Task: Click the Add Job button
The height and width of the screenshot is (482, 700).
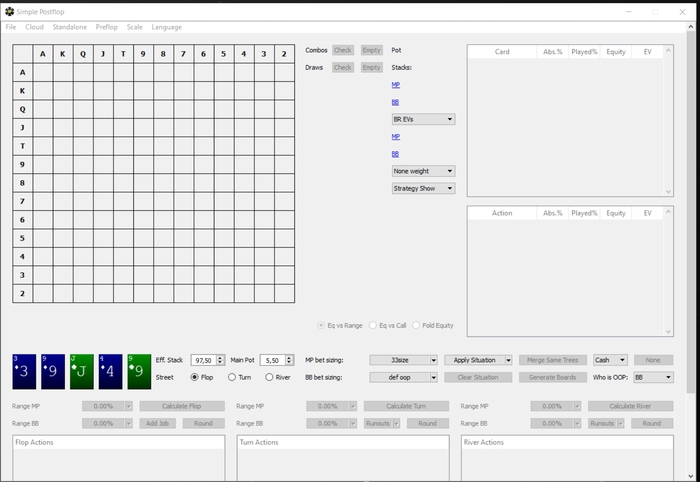Action: [158, 423]
